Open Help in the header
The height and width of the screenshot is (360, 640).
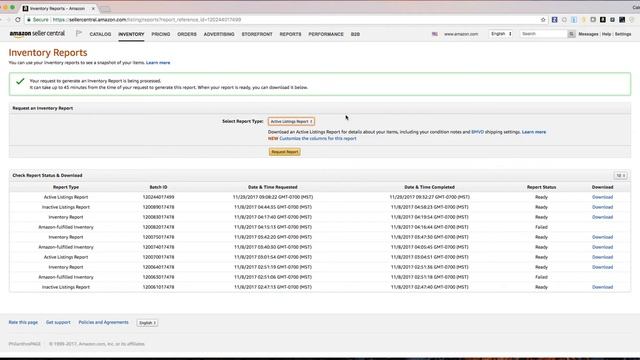[607, 34]
